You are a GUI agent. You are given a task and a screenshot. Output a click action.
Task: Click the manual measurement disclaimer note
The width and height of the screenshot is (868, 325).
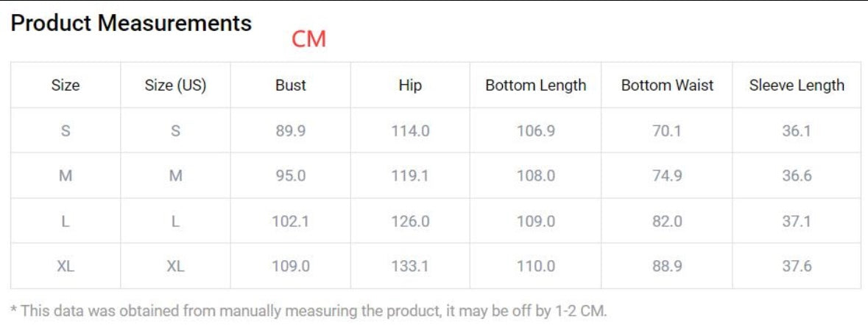(310, 310)
